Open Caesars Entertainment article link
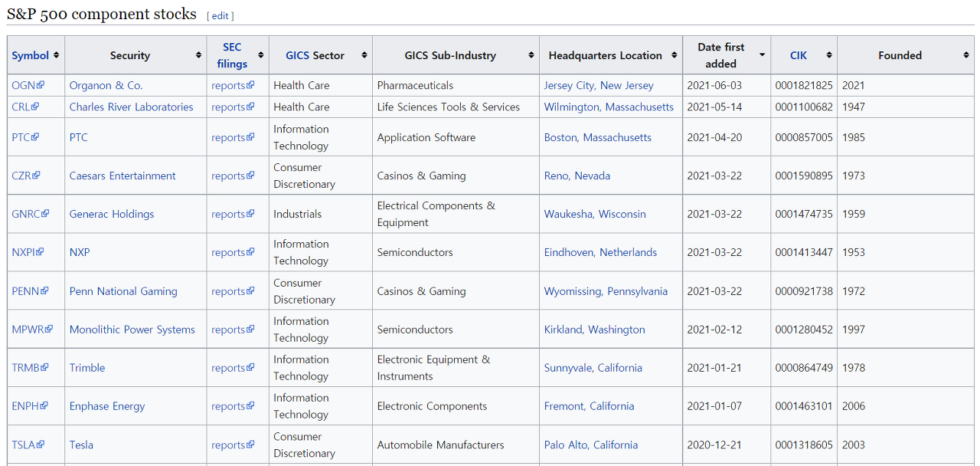Viewport: 980px width, 466px height. 122,176
